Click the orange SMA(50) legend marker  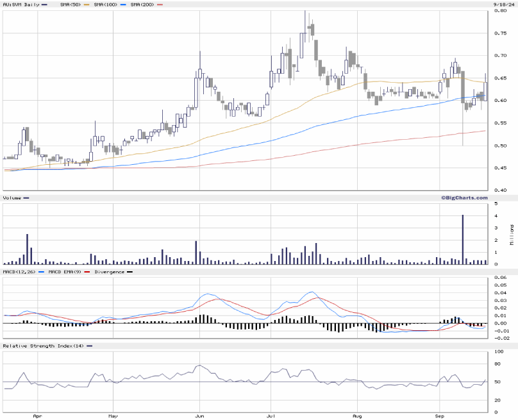(85, 4)
